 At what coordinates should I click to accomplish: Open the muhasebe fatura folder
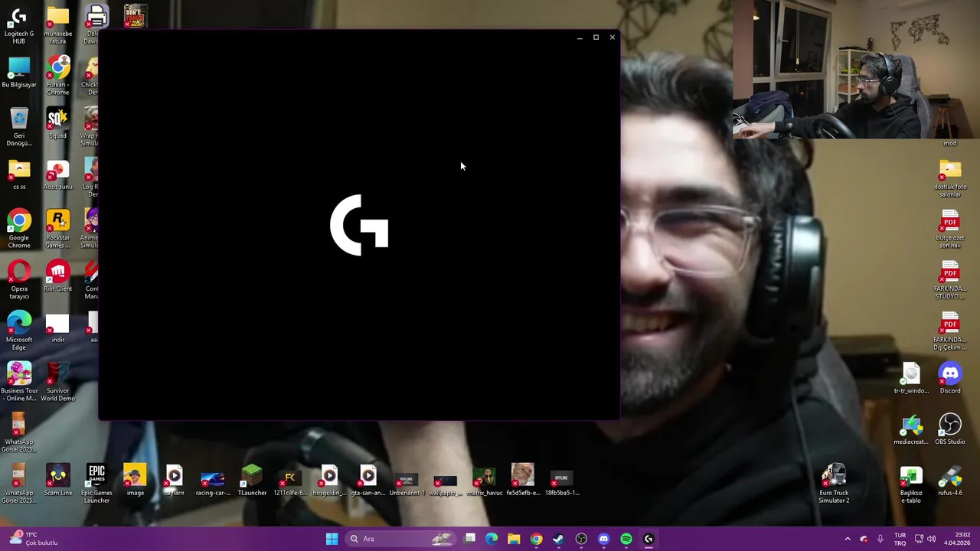[x=58, y=24]
